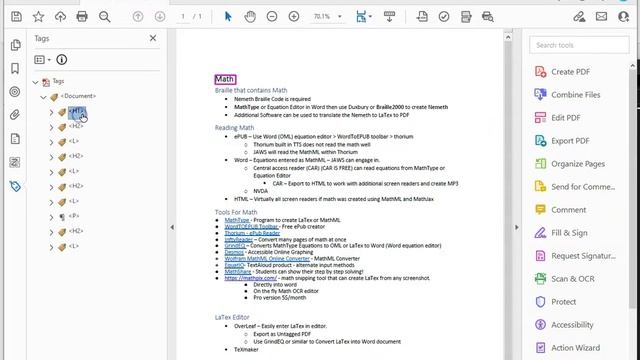Click the fit page display icon

click(x=361, y=16)
